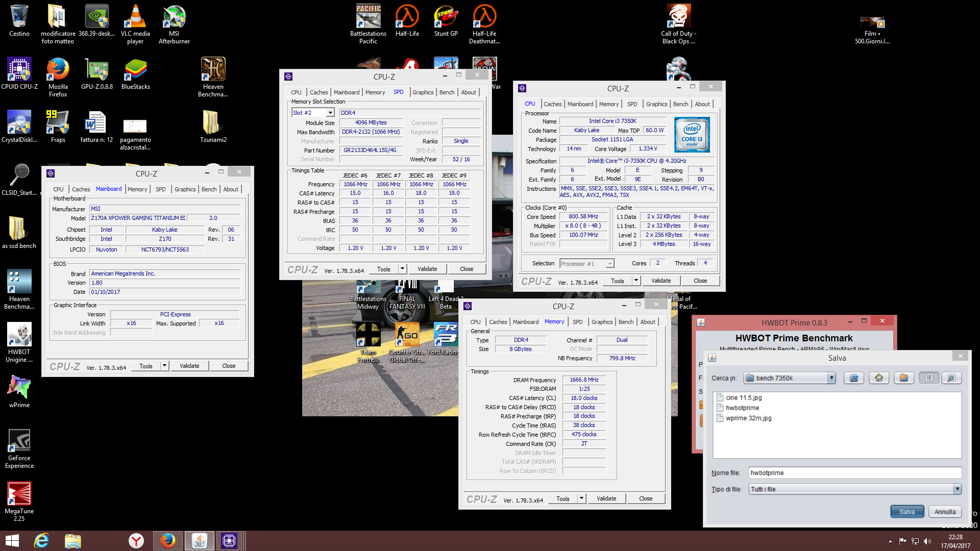The image size is (980, 551).
Task: Expand Tools arrow in CPU tab window
Action: 636,281
